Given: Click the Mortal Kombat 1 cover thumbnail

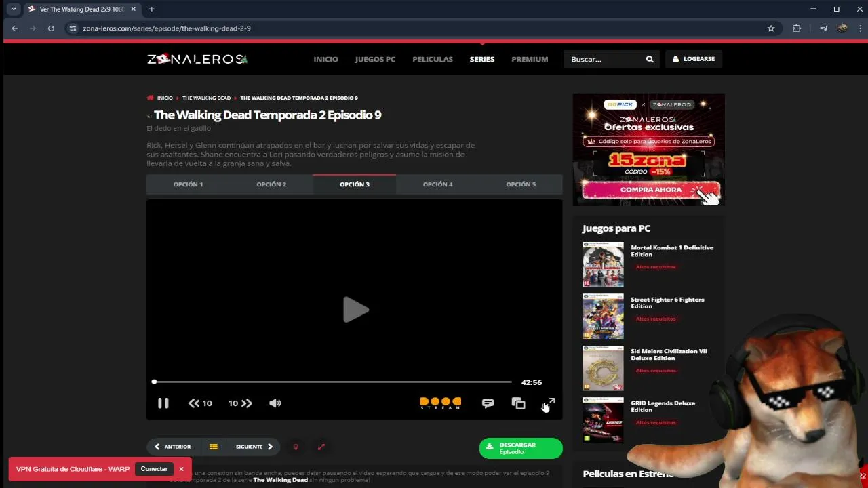Looking at the screenshot, I should pos(603,264).
